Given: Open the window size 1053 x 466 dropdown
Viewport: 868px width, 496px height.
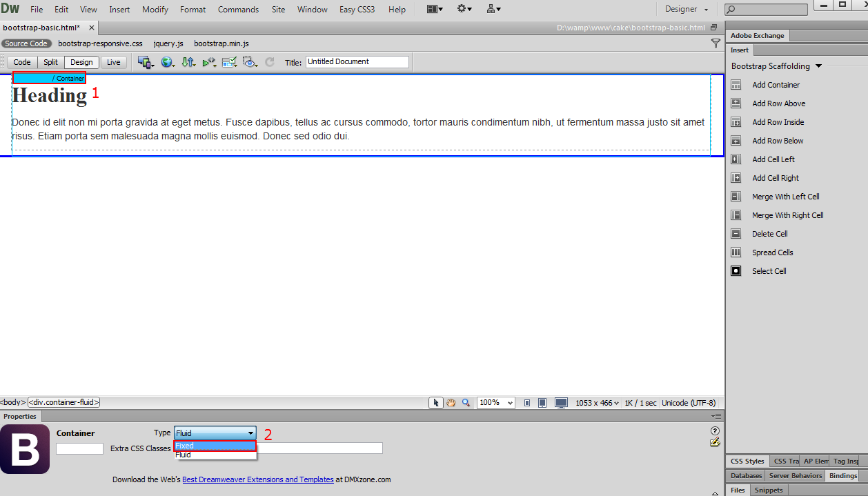Looking at the screenshot, I should pyautogui.click(x=598, y=403).
